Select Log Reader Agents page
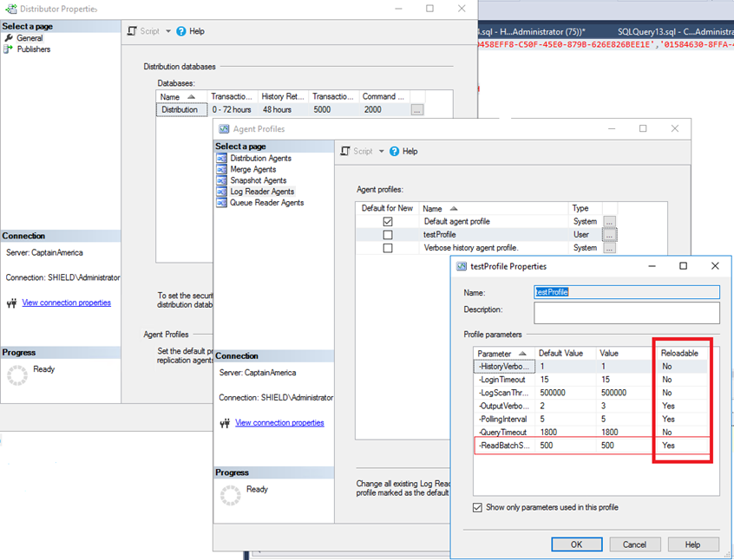This screenshot has height=560, width=734. (x=262, y=192)
